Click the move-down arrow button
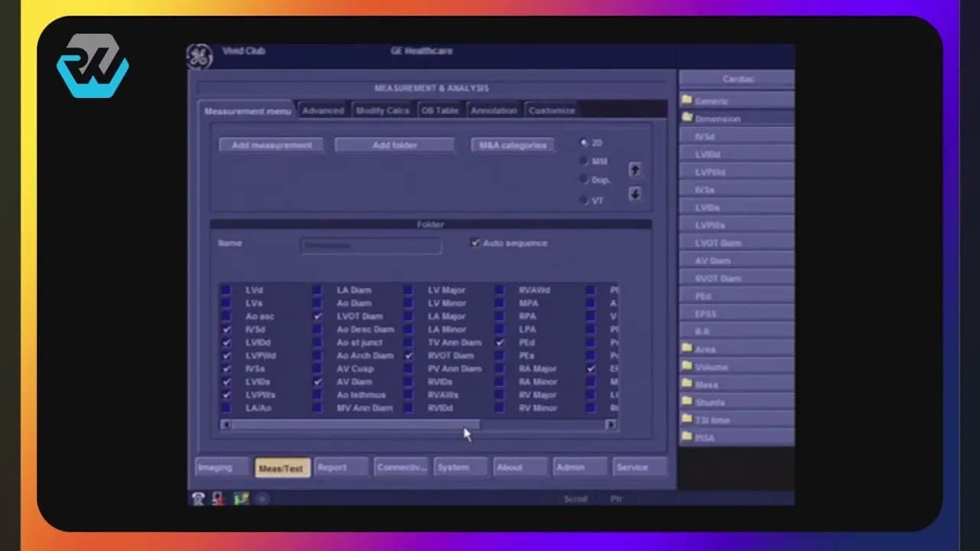980x551 pixels. tap(635, 194)
